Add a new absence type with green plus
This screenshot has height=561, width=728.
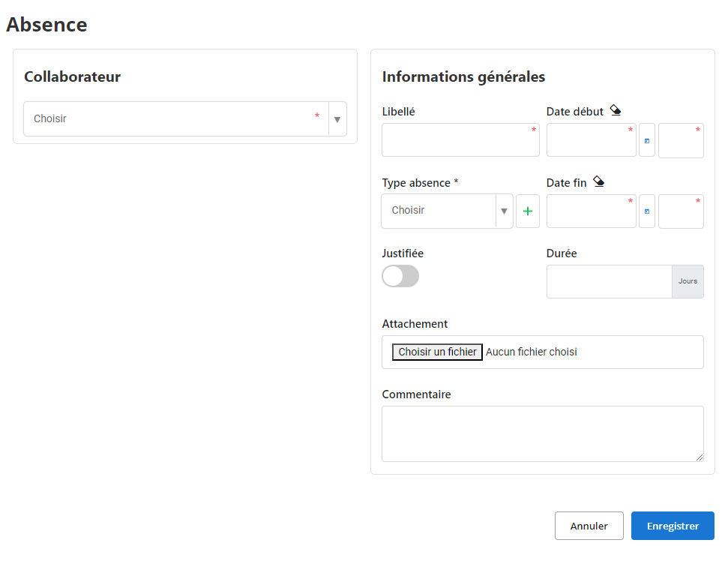(527, 211)
